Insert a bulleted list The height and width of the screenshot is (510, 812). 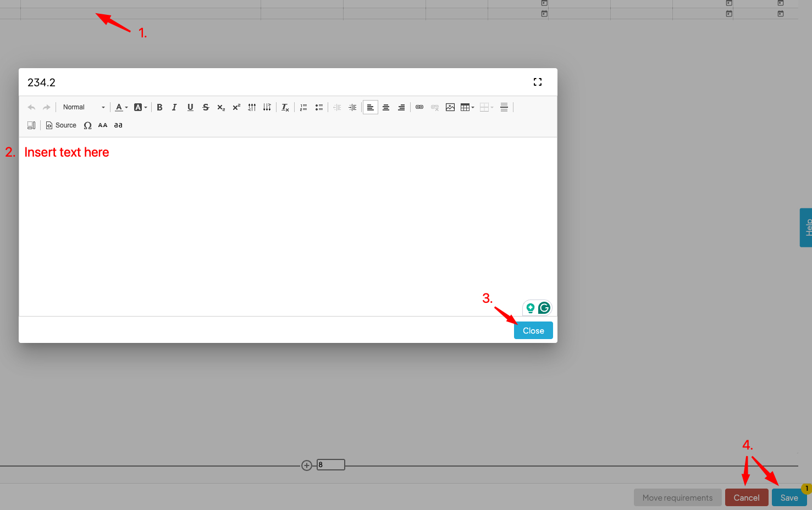pos(319,107)
